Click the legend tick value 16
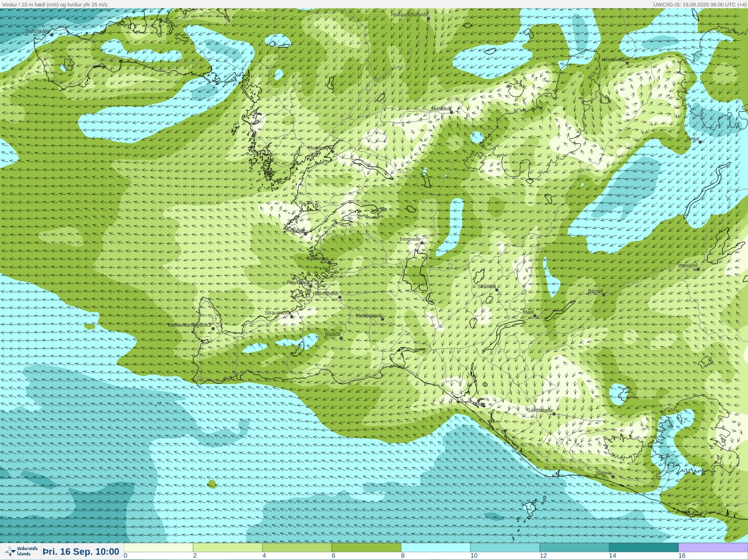This screenshot has height=560, width=748. (682, 556)
